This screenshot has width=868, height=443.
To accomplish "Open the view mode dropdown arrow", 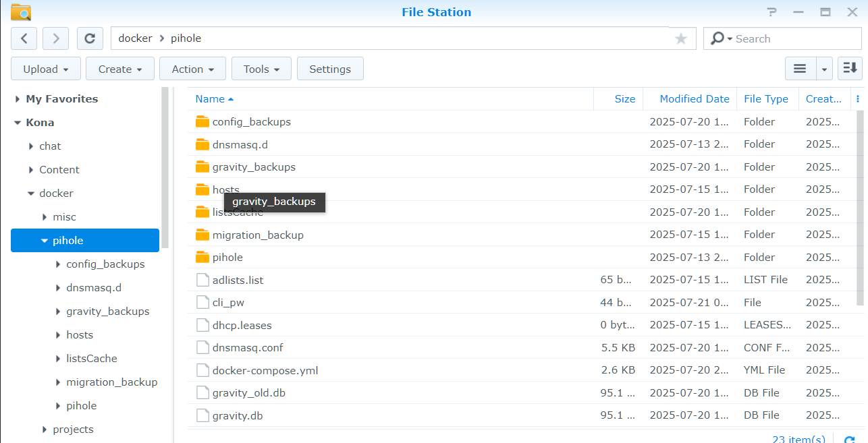I will (825, 69).
